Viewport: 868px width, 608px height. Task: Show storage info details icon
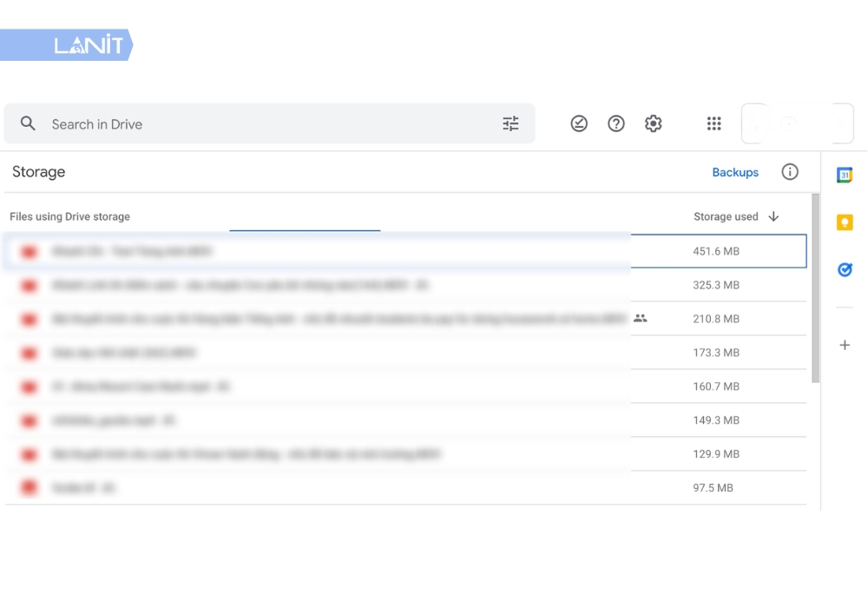[x=790, y=172]
